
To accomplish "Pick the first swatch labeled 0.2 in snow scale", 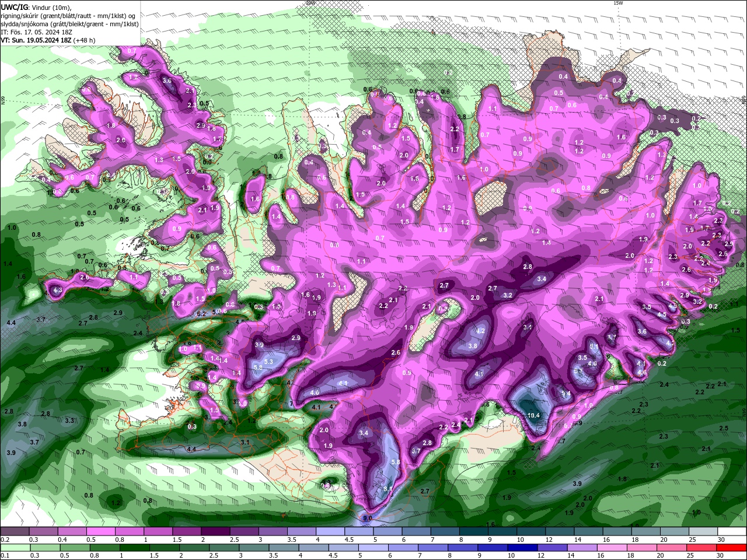I will click(14, 531).
